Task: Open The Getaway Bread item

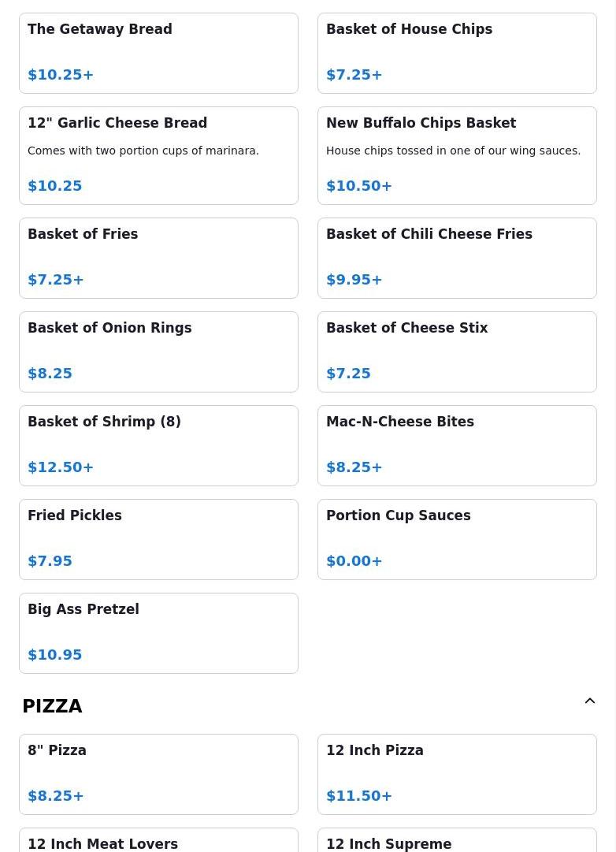Action: coord(158,54)
